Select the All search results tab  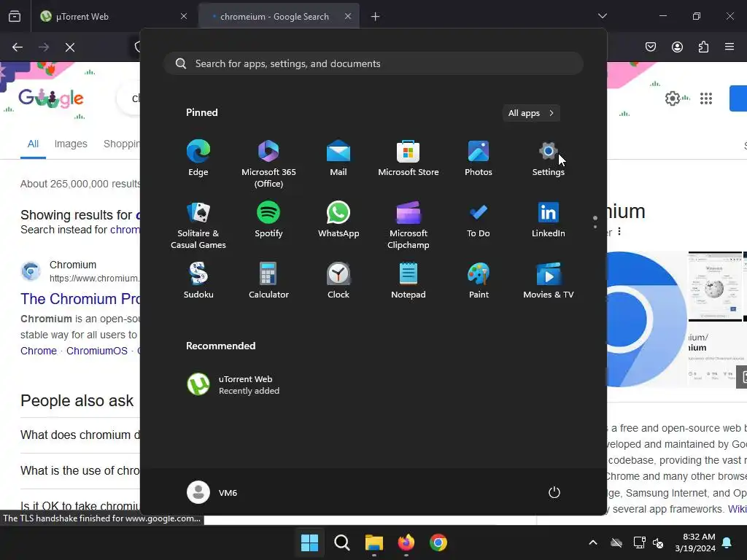(x=33, y=144)
